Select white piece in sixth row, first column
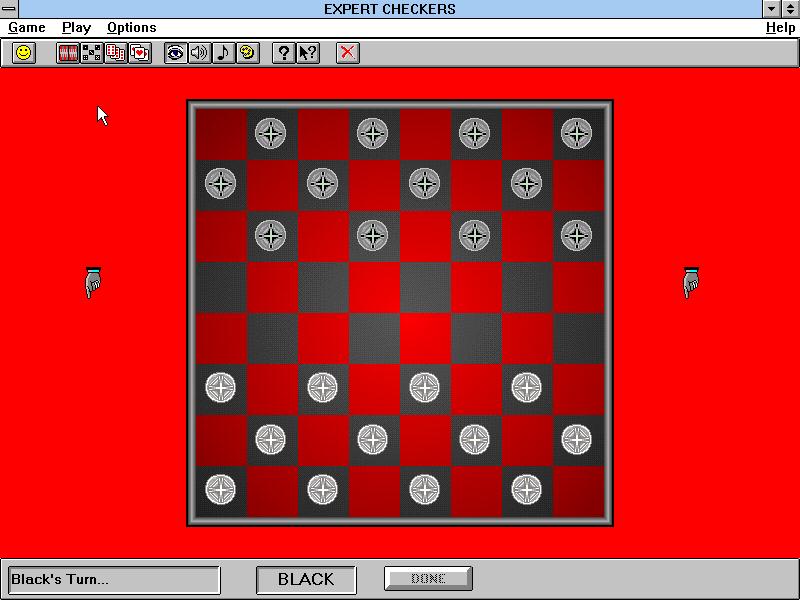Viewport: 800px width, 600px height. [220, 388]
